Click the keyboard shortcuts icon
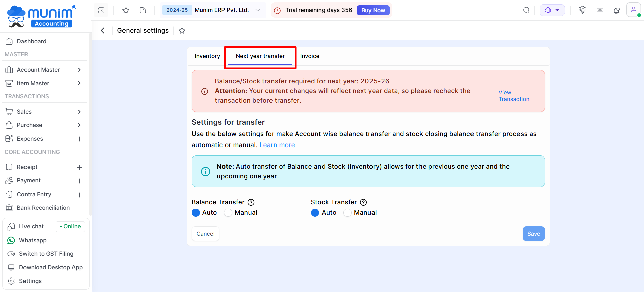 600,10
